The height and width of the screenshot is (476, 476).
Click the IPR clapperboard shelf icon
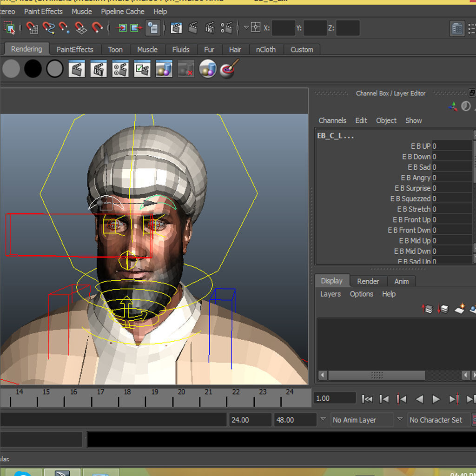click(x=99, y=69)
